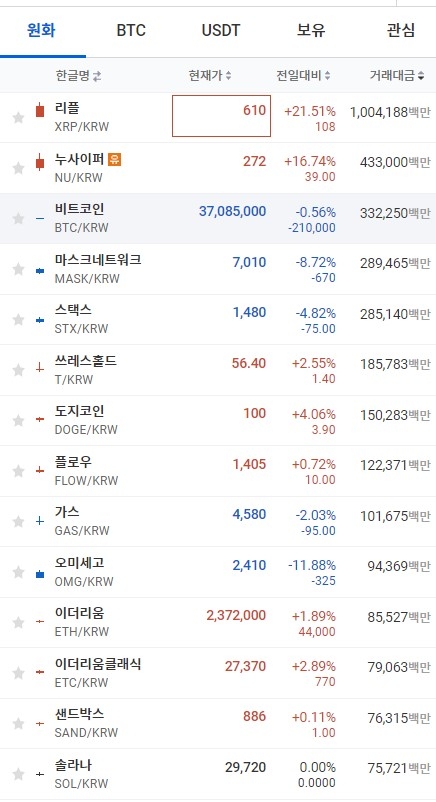Open the 도지코인 DOGE/KRW row
Image resolution: width=436 pixels, height=802 pixels.
(218, 420)
